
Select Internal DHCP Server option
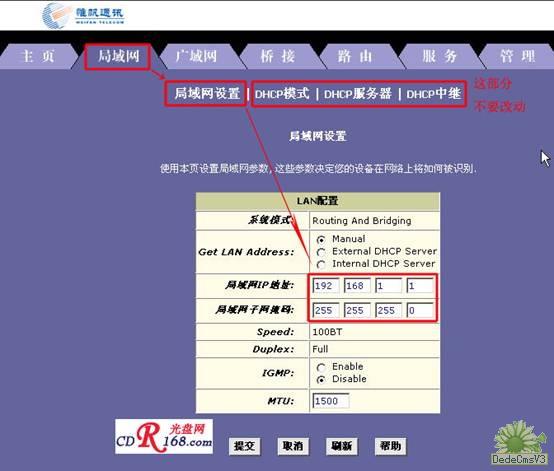(x=321, y=264)
